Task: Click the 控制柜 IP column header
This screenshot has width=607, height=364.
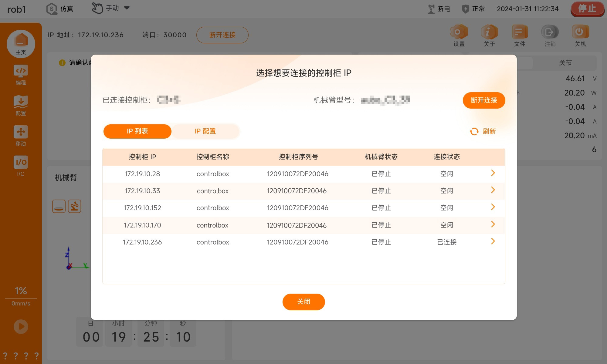Action: pyautogui.click(x=142, y=157)
